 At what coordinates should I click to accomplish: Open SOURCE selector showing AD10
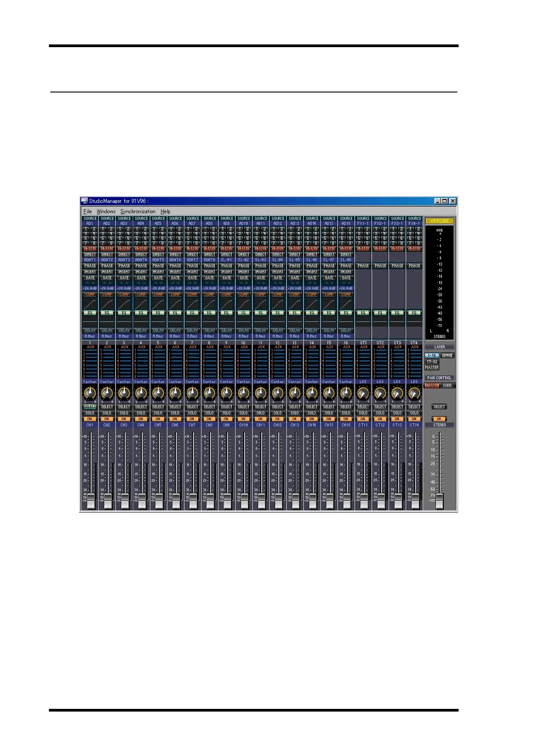(x=243, y=224)
